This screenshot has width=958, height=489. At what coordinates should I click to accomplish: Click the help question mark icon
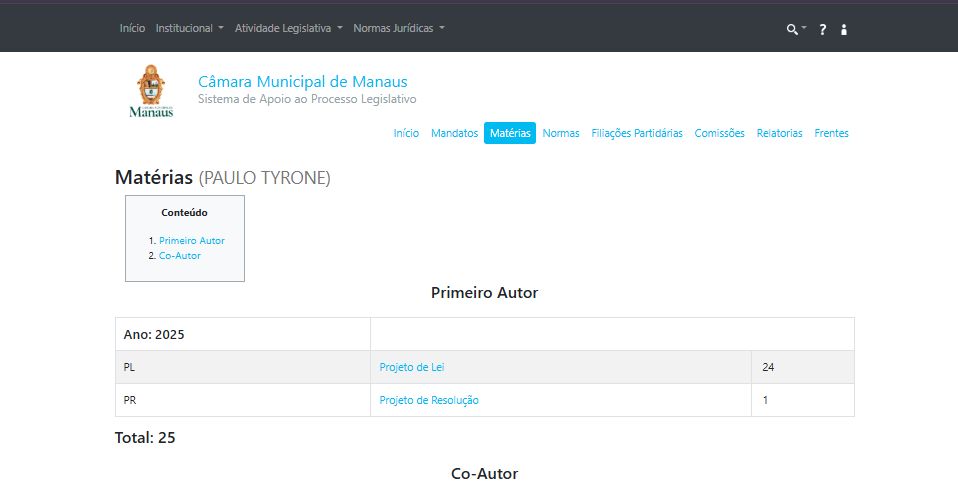(822, 30)
